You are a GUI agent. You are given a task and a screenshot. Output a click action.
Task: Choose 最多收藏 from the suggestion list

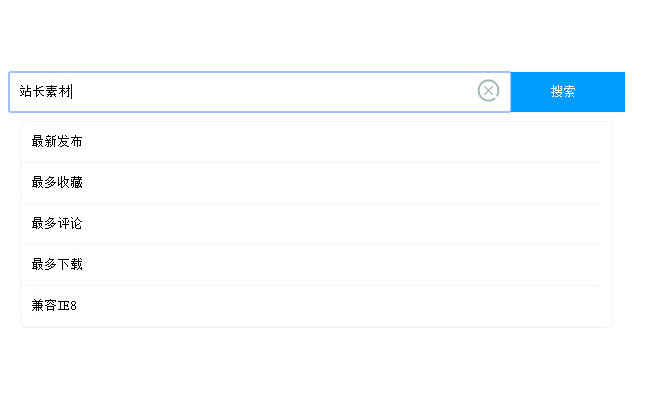pos(58,183)
